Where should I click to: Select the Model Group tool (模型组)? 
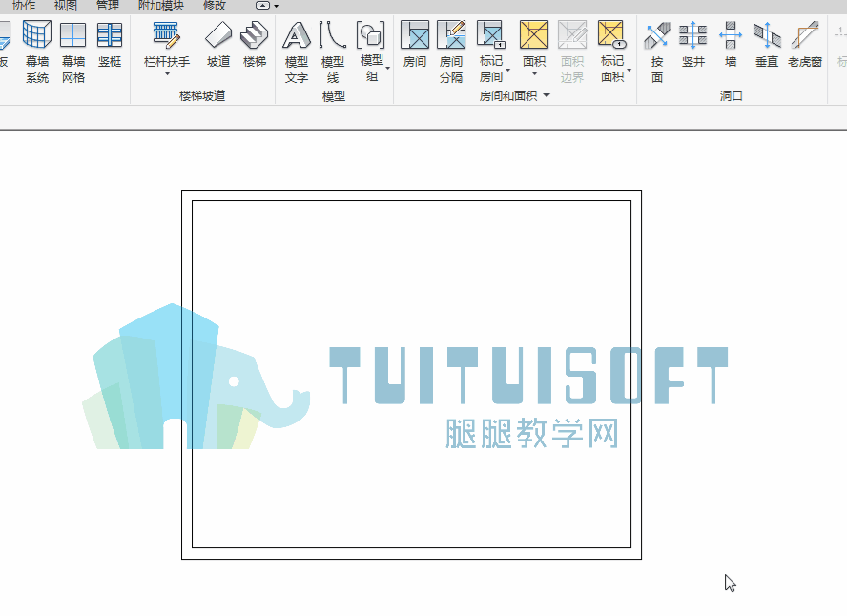tap(372, 51)
